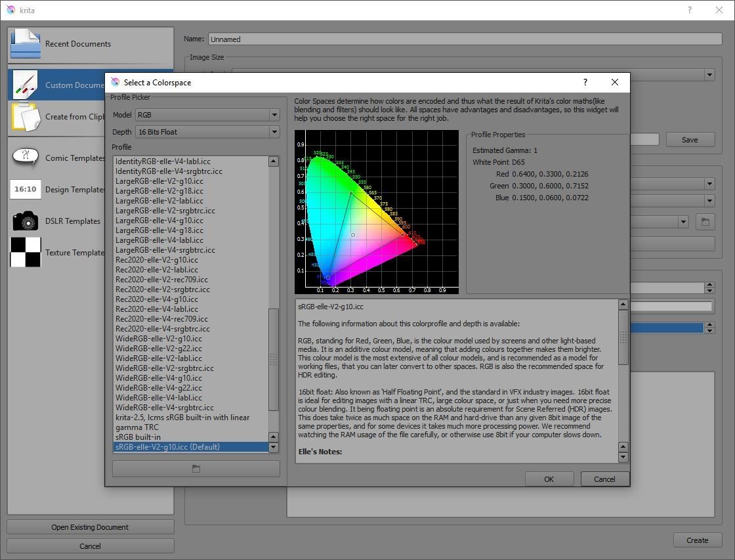Select Rec2020-elle-V2-srgbtrc.icc profile
The image size is (735, 560).
[x=191, y=290]
